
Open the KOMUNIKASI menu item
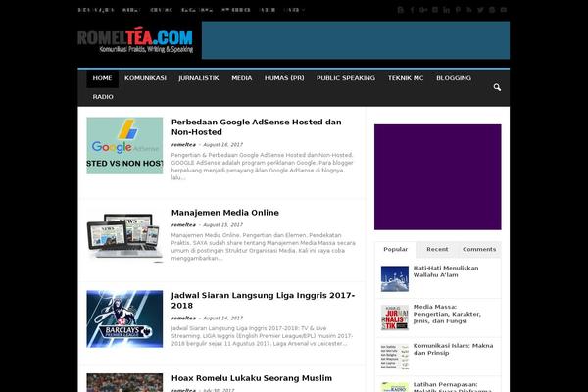145,78
